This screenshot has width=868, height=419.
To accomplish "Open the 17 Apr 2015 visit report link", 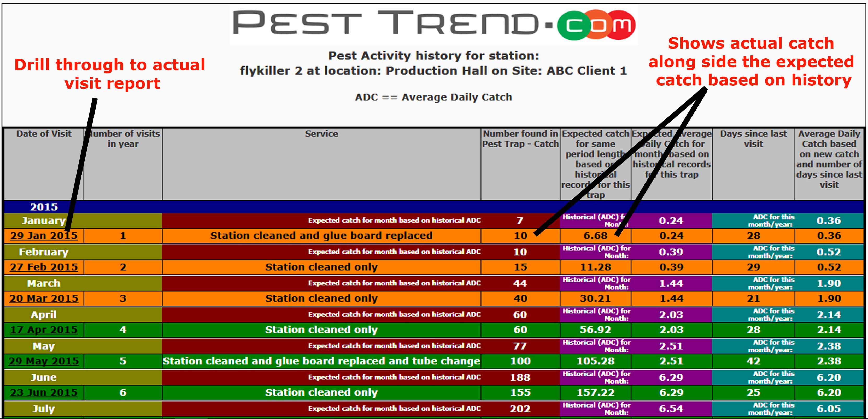I will pyautogui.click(x=44, y=330).
